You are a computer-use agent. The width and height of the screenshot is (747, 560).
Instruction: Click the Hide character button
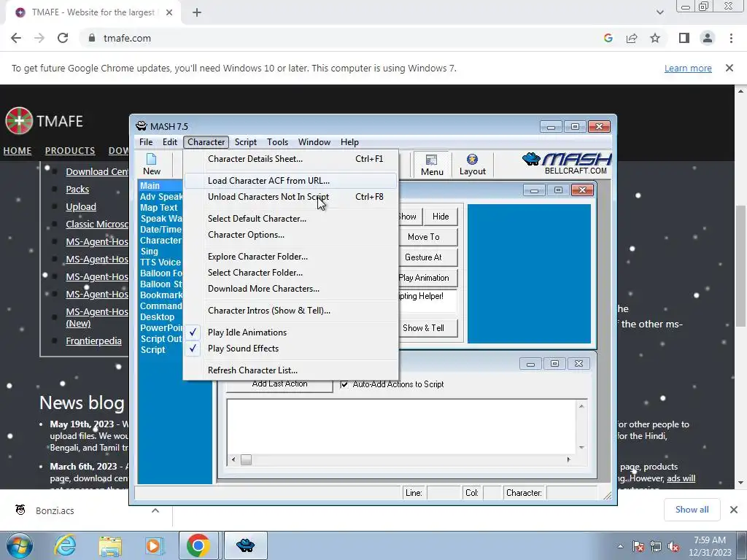tap(440, 217)
